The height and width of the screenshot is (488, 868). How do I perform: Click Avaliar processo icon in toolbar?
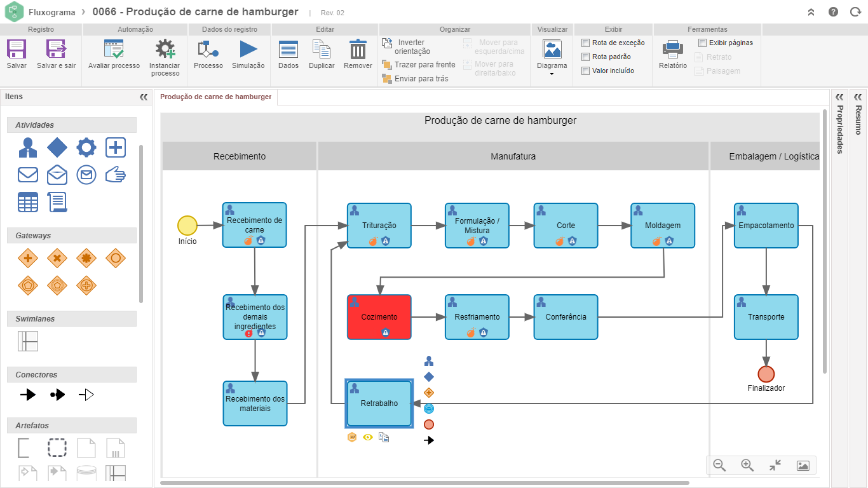pos(114,50)
